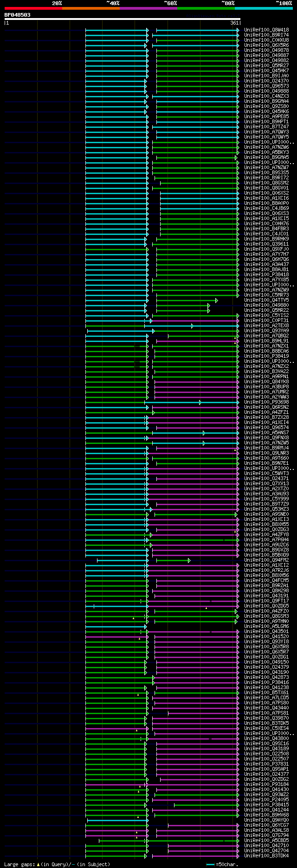Open hit UniRef100_O49878
This screenshot has width=297, height=868.
(266, 51)
